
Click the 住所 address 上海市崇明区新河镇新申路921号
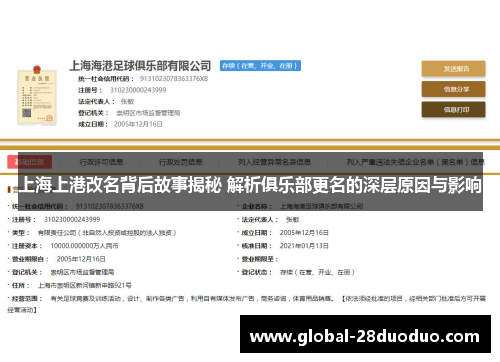tap(85, 285)
